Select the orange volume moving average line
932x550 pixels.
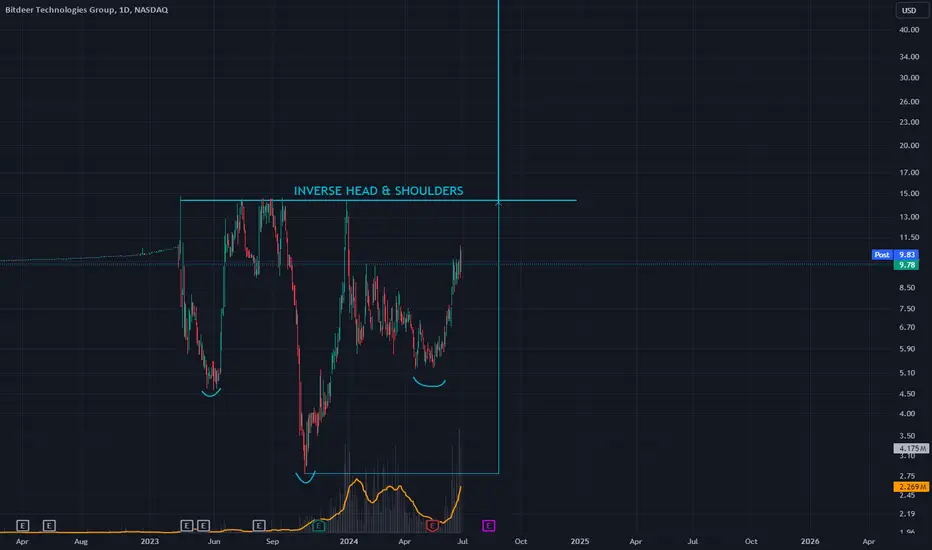(392, 488)
